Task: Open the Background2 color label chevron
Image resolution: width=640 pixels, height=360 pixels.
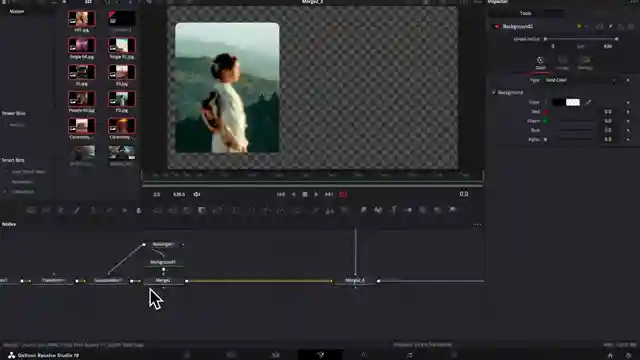Action: [x=587, y=26]
